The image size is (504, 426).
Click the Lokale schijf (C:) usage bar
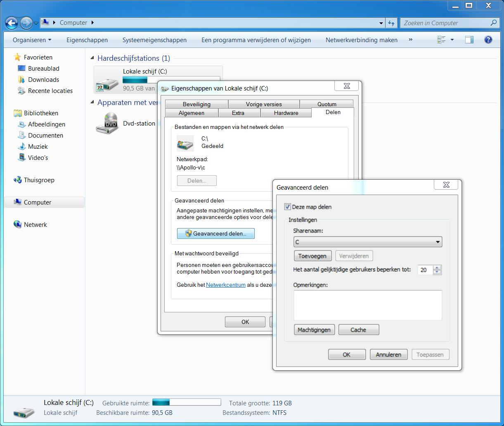(171, 80)
